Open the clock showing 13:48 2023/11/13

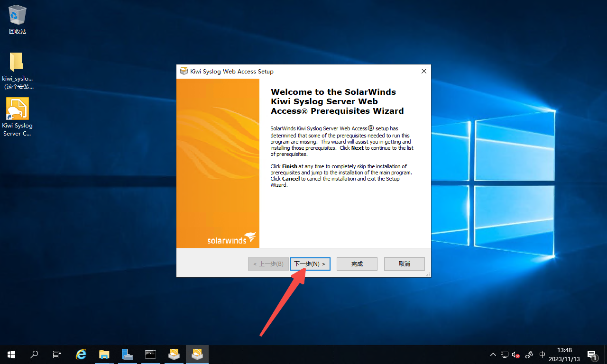click(x=564, y=355)
